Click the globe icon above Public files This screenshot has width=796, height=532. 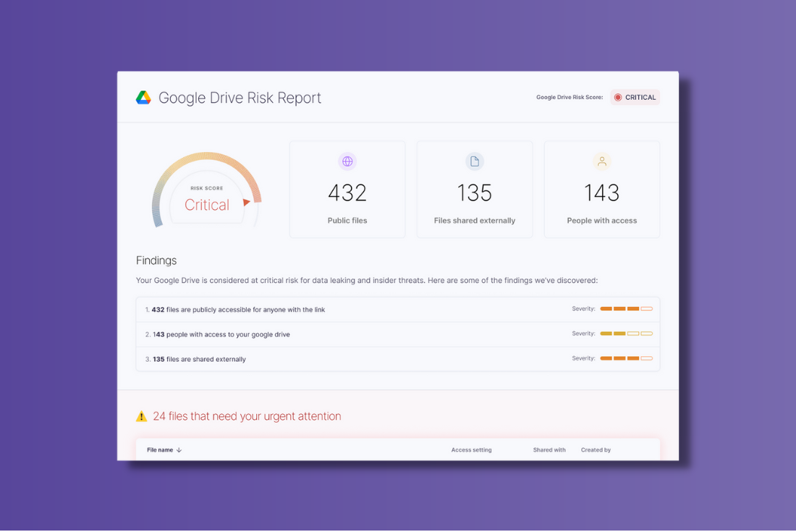point(347,161)
